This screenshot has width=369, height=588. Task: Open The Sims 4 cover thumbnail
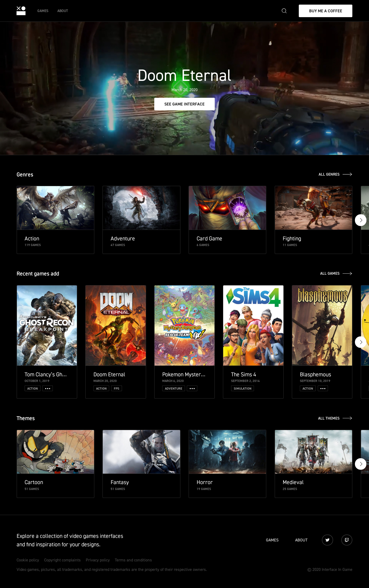pyautogui.click(x=253, y=325)
